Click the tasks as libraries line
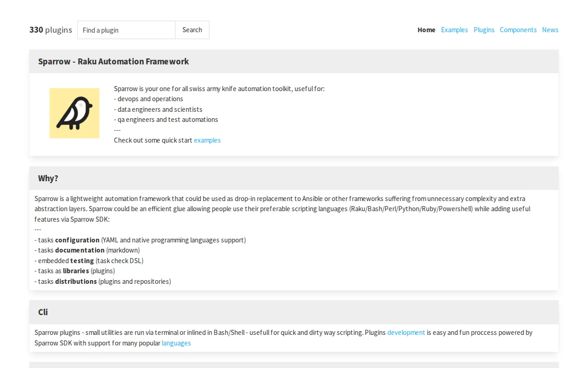The image size is (588, 368). point(75,271)
